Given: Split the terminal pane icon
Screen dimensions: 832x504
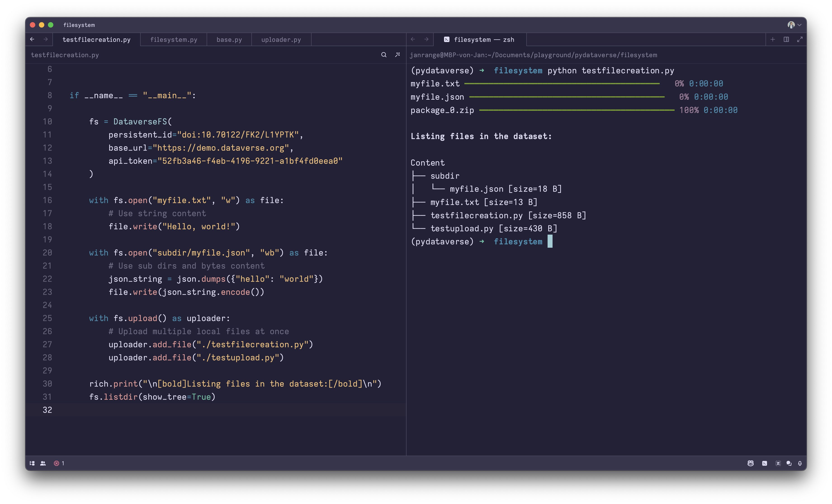Looking at the screenshot, I should click(x=786, y=40).
